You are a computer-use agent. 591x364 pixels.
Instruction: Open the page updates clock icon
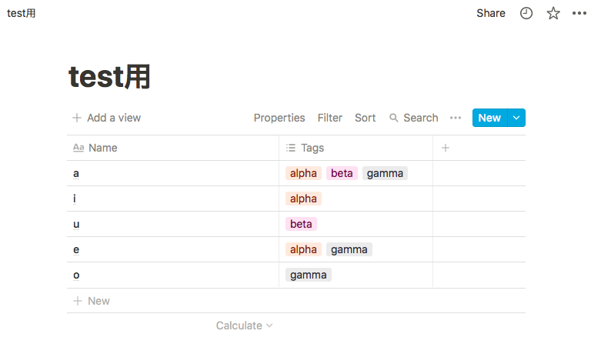click(526, 13)
